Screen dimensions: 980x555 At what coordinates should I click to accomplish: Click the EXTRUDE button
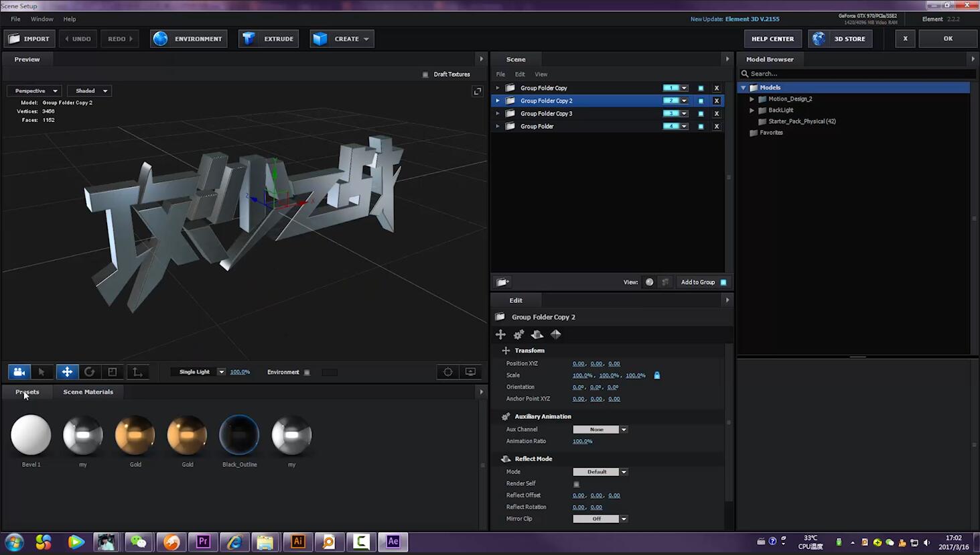point(269,39)
